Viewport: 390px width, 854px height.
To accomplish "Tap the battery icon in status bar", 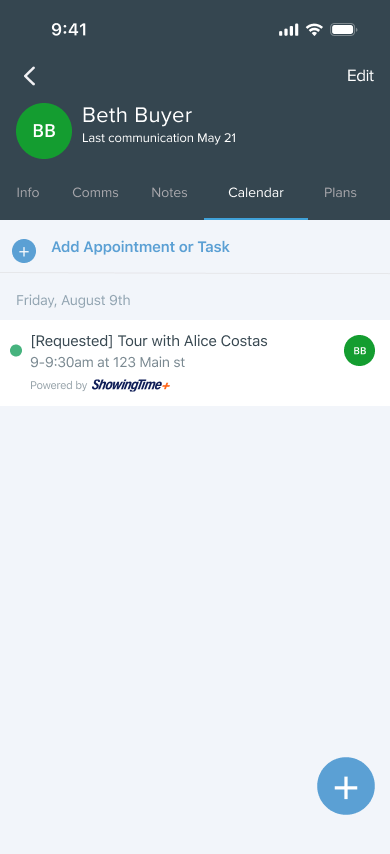I will point(344,29).
